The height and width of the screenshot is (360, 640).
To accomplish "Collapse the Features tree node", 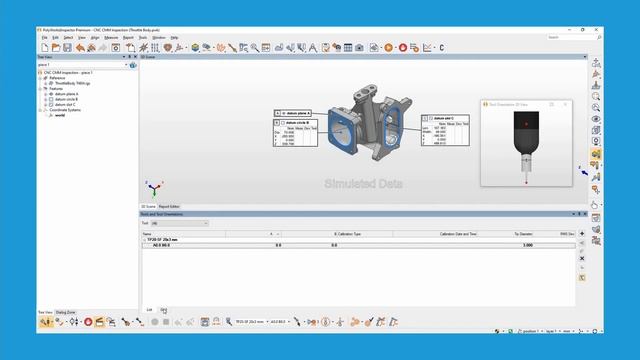I will tap(40, 89).
